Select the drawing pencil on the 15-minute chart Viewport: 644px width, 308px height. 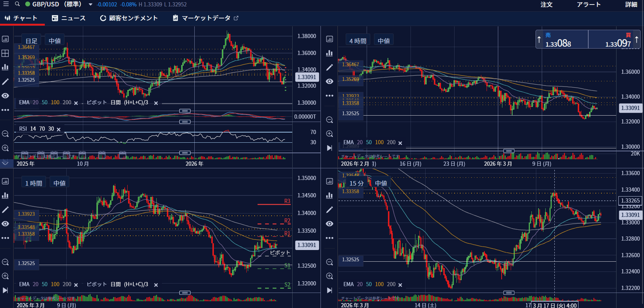330,210
